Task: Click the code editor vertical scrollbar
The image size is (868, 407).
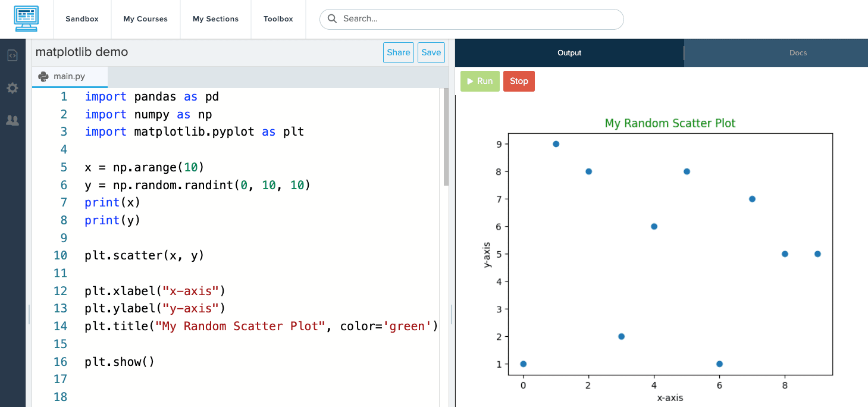Action: [446, 138]
